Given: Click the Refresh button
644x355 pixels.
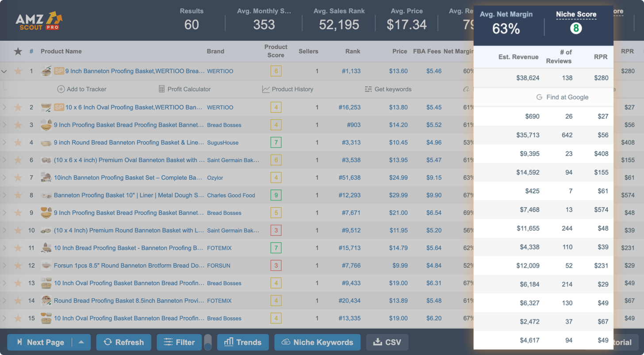Looking at the screenshot, I should pos(124,342).
